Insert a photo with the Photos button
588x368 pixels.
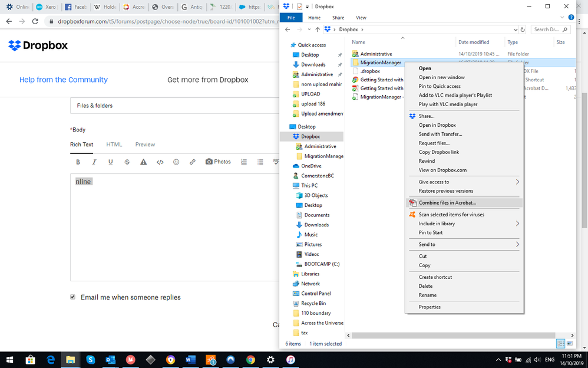pyautogui.click(x=218, y=162)
